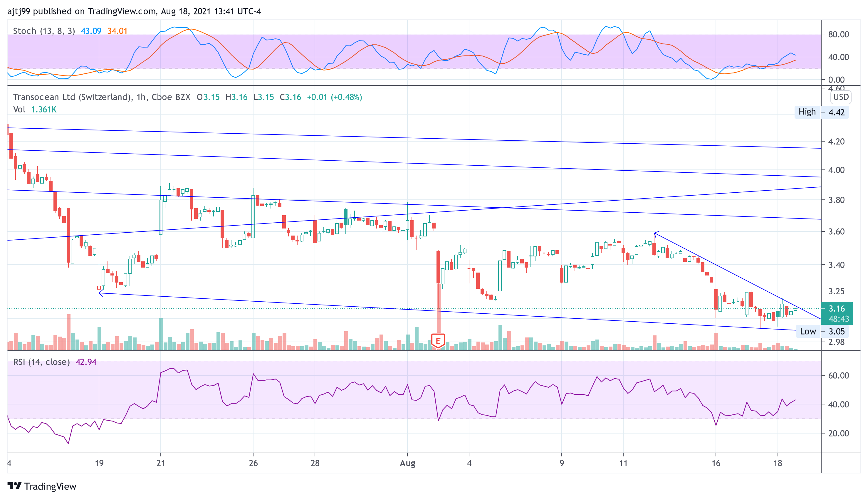The height and width of the screenshot is (499, 868).
Task: Click the trendline arrow start near 3.60
Action: [655, 233]
